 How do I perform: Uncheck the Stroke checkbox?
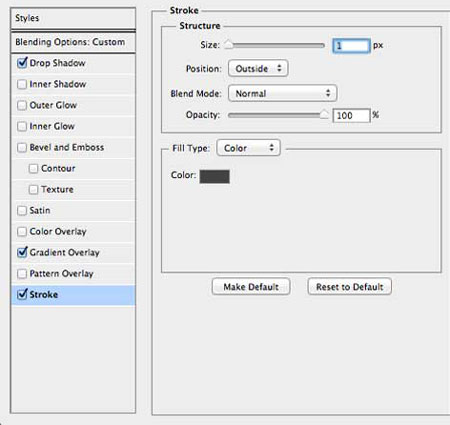22,294
